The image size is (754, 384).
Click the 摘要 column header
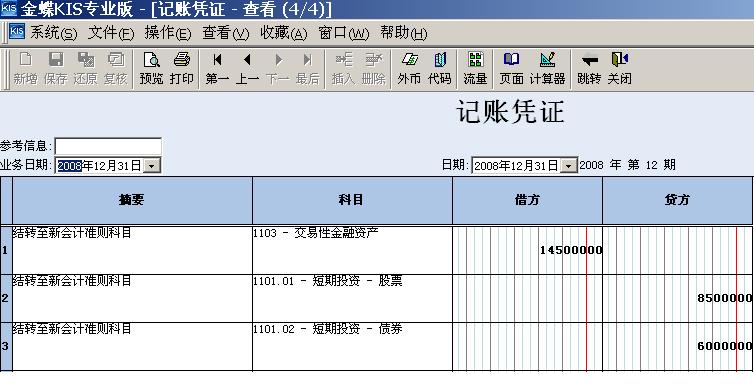coord(132,200)
